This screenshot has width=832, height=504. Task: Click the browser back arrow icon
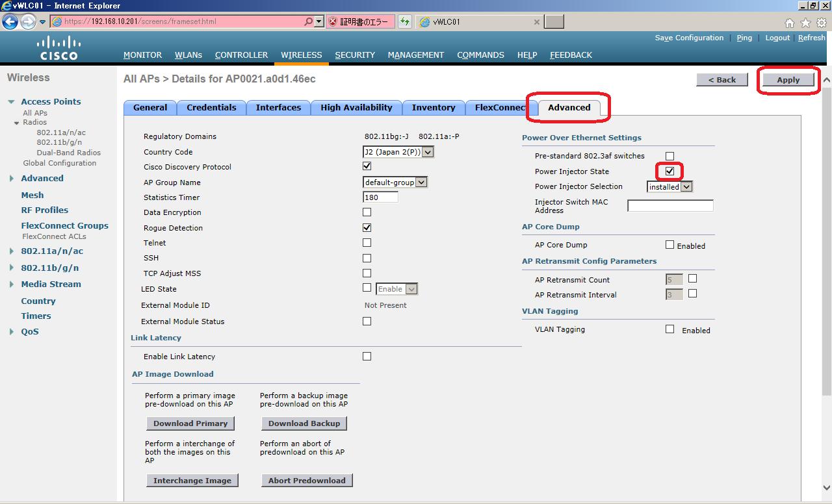pyautogui.click(x=10, y=21)
